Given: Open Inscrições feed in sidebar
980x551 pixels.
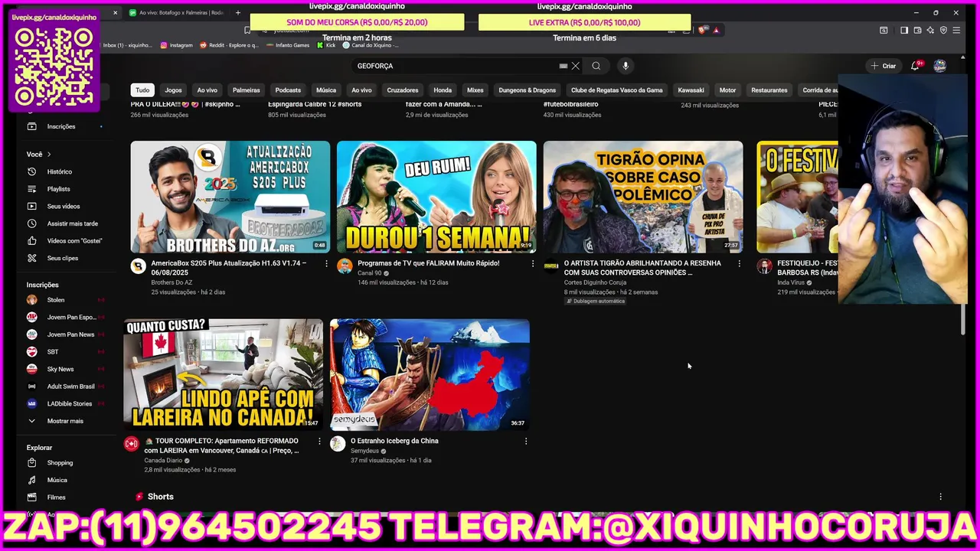Looking at the screenshot, I should [x=61, y=126].
